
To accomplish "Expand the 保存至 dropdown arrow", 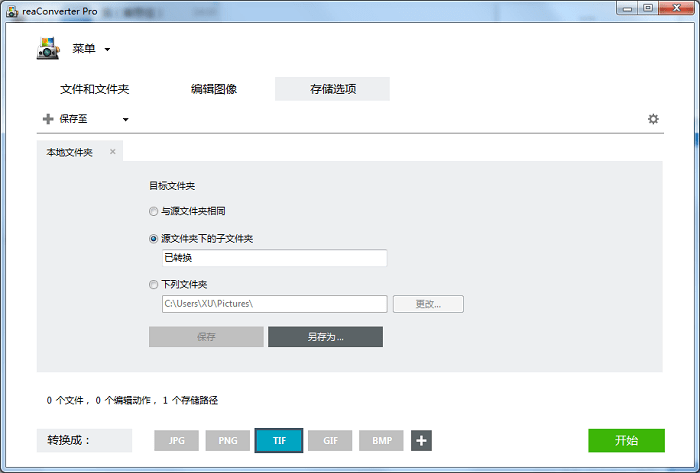I will tap(126, 120).
